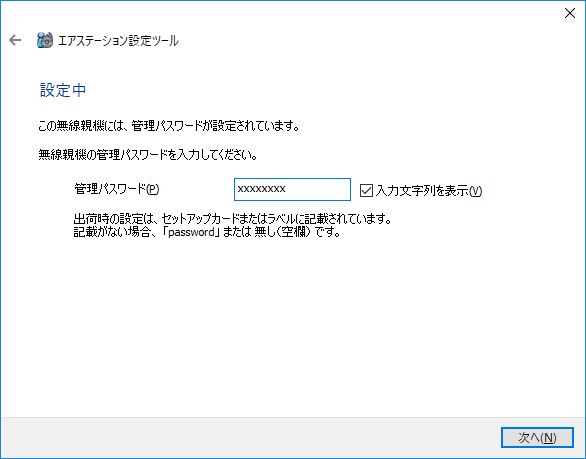
Task: Click the この無線親機には message line
Action: point(169,126)
